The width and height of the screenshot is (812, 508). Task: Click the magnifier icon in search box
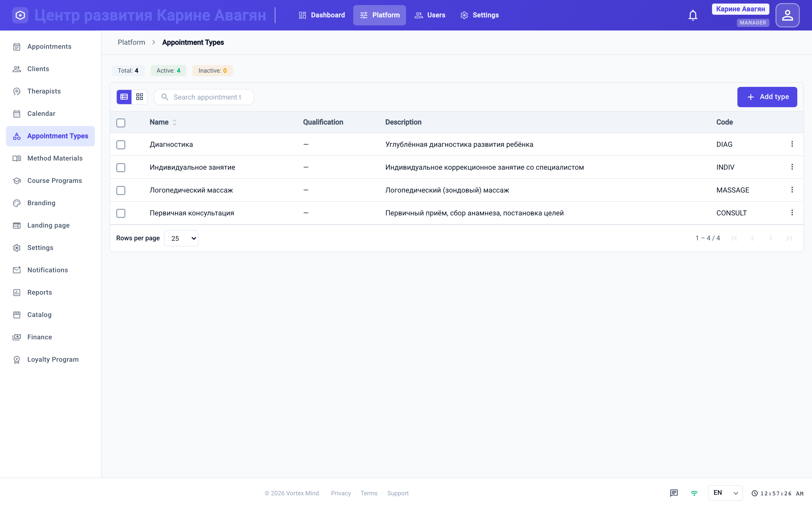coord(165,97)
